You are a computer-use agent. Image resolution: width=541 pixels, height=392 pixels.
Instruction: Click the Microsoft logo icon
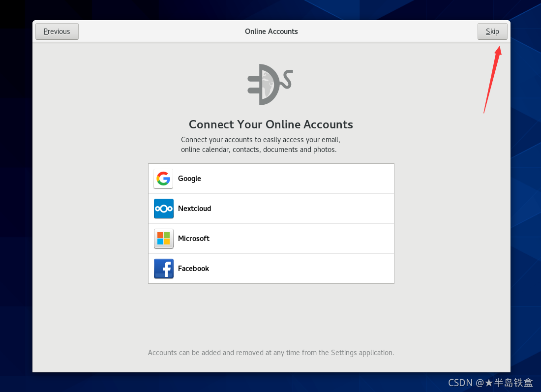pyautogui.click(x=164, y=239)
